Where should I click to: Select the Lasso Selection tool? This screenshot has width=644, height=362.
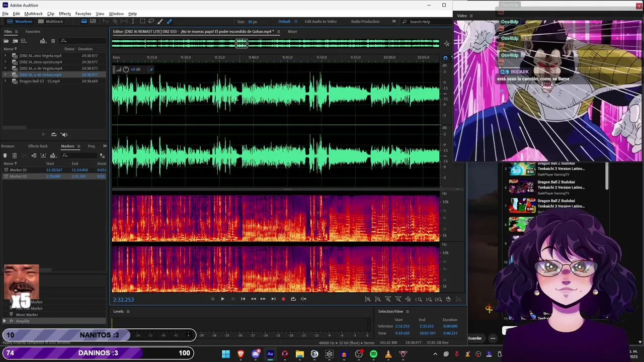(x=151, y=21)
